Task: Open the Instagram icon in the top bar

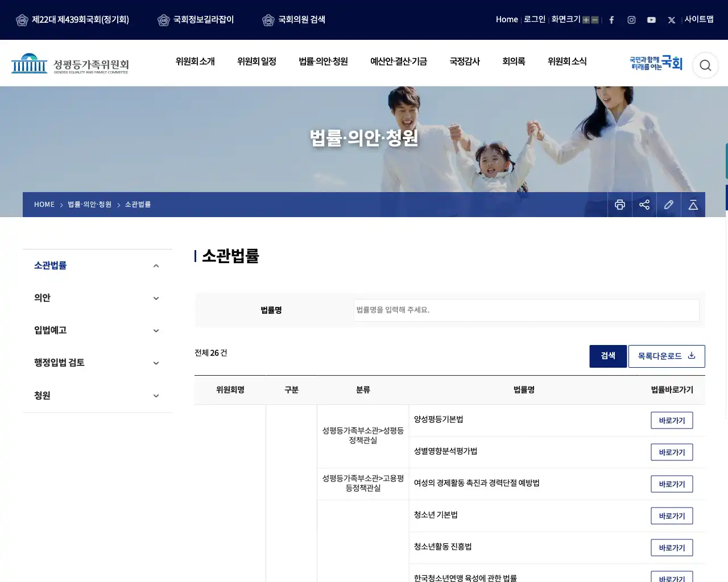Action: [631, 20]
